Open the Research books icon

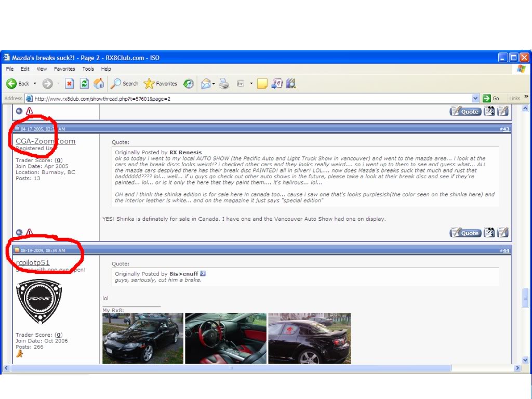click(x=291, y=84)
